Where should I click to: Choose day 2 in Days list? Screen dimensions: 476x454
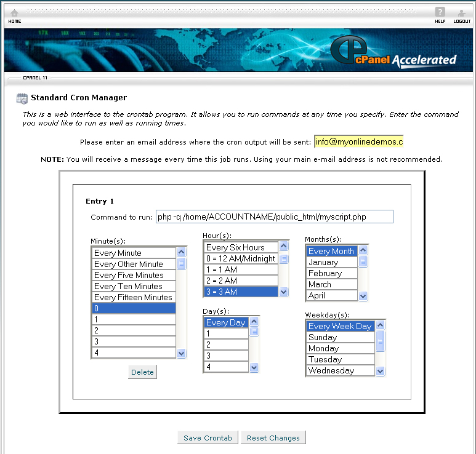pos(227,344)
